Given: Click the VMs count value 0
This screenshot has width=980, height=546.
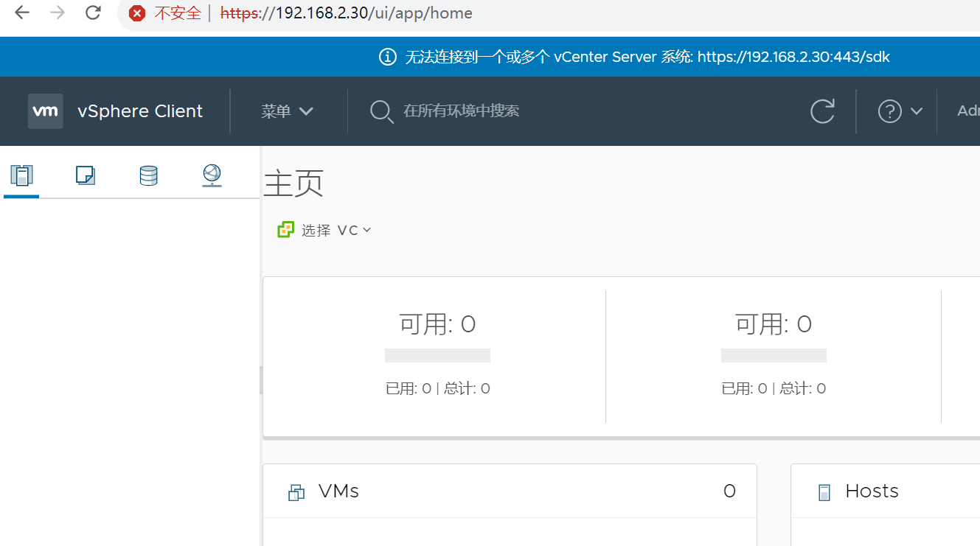Looking at the screenshot, I should click(x=729, y=491).
